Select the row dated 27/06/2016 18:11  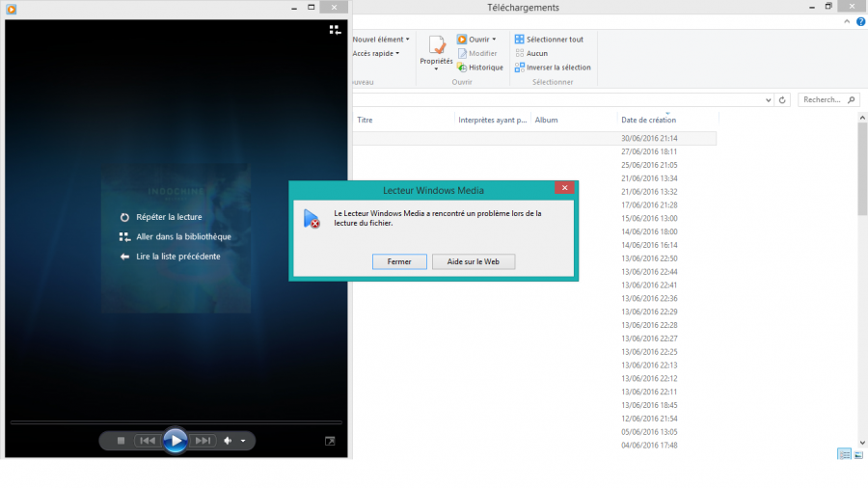[x=534, y=151]
